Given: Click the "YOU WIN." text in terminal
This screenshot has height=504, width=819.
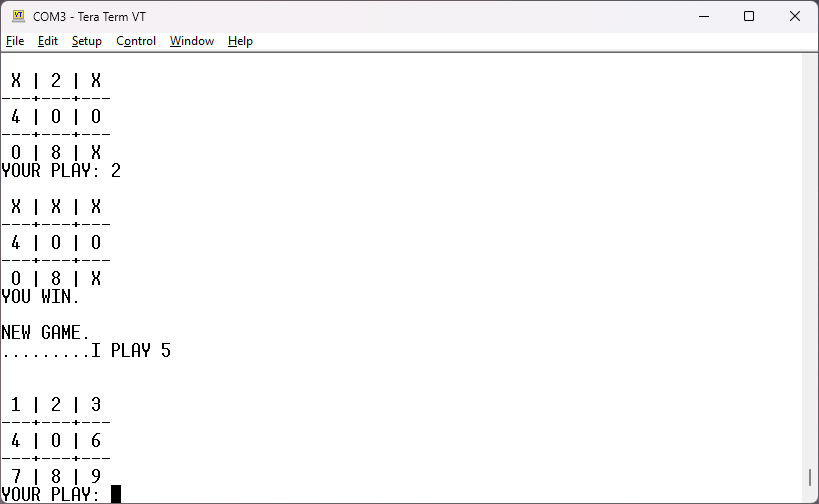Looking at the screenshot, I should coord(40,296).
